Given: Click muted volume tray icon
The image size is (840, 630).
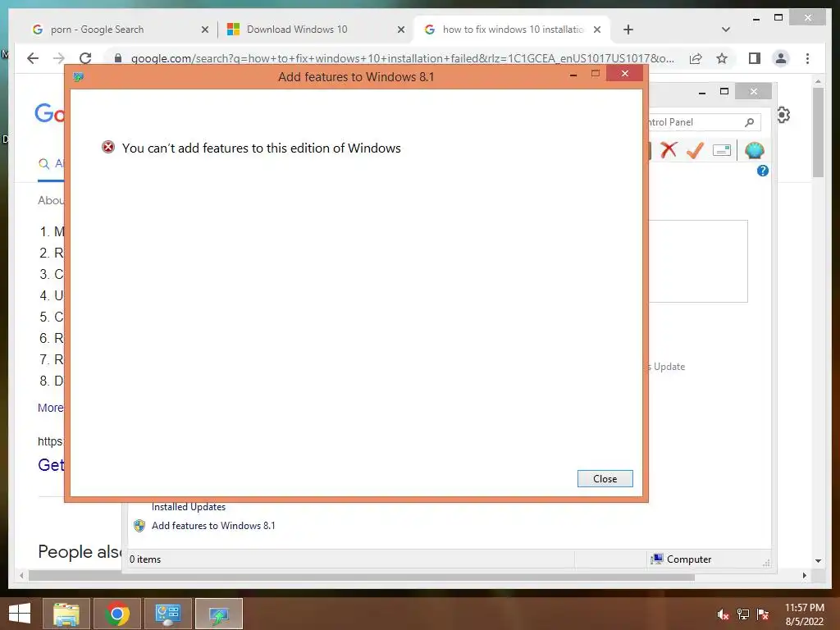Looking at the screenshot, I should pos(723,614).
